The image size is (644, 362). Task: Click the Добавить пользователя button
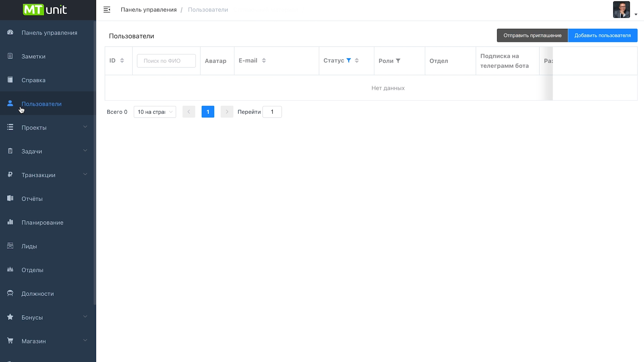pos(602,36)
